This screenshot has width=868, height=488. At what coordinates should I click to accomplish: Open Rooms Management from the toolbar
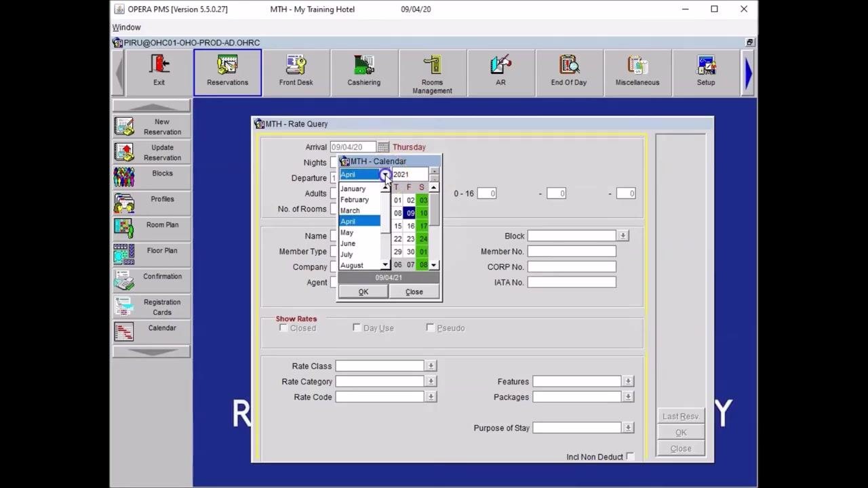tap(432, 73)
